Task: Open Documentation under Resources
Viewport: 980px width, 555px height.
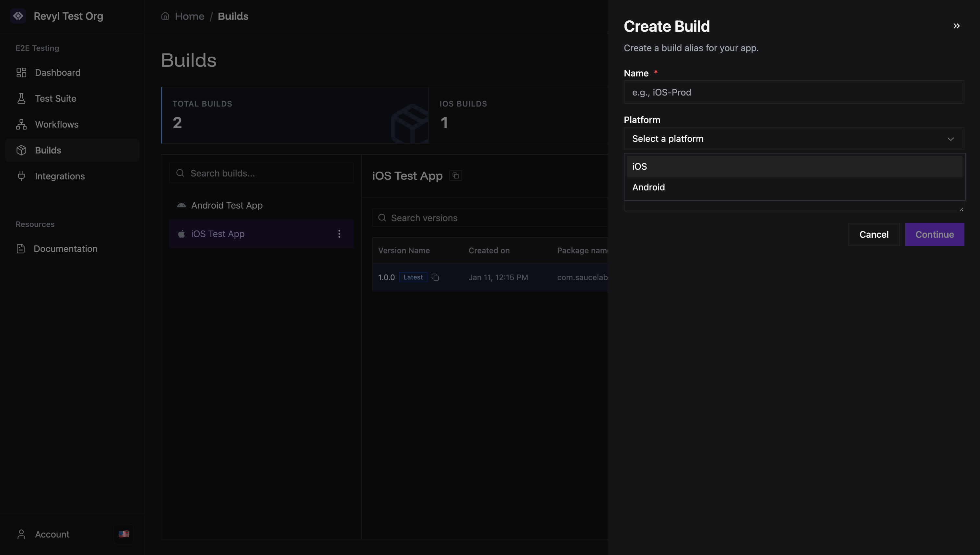Action: pos(65,249)
